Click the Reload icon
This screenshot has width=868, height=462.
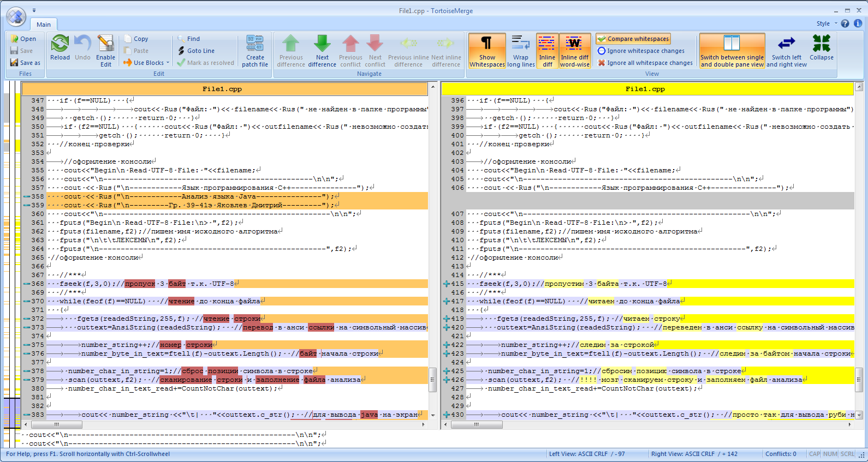pos(60,44)
